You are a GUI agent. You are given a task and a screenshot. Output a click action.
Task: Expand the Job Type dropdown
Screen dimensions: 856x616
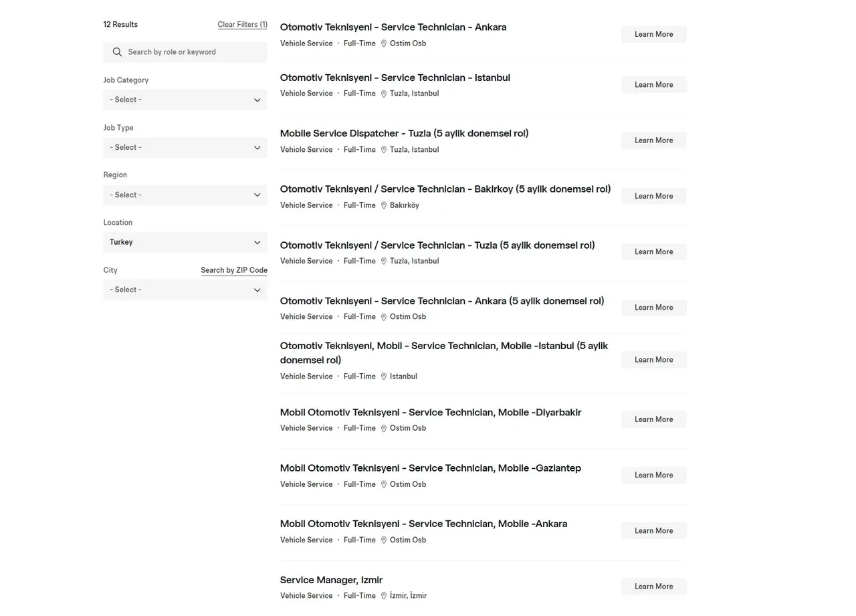(x=185, y=147)
